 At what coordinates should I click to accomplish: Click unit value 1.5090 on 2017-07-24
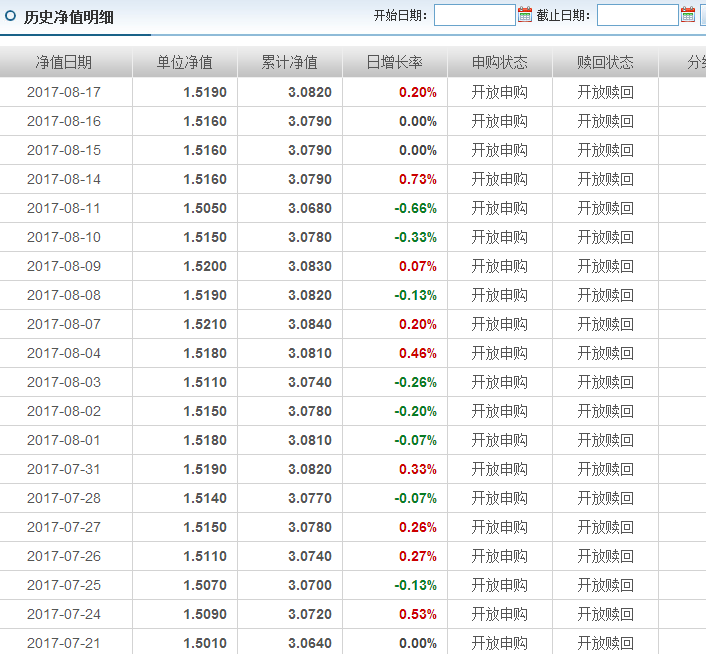click(x=205, y=614)
